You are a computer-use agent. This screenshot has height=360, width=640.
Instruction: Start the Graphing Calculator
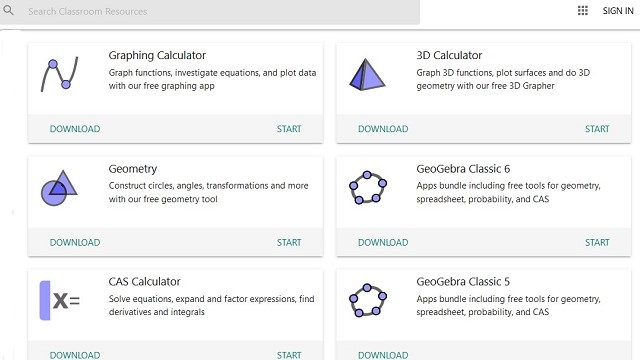[x=289, y=129]
